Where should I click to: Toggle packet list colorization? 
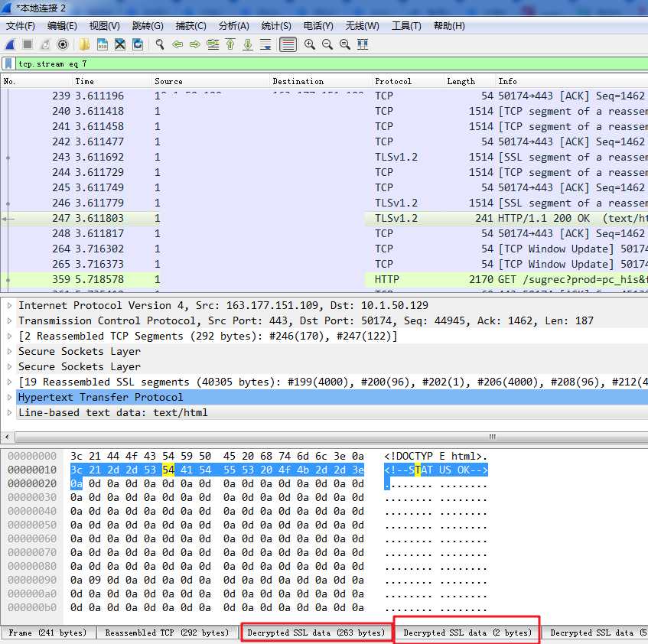(288, 44)
